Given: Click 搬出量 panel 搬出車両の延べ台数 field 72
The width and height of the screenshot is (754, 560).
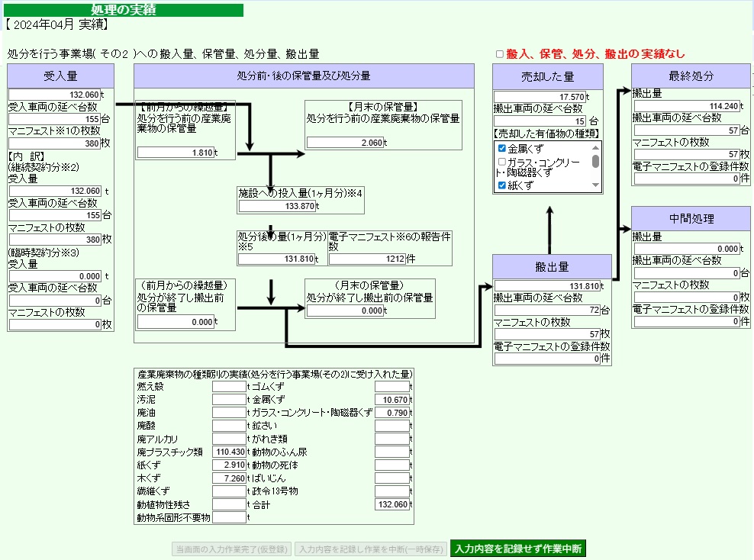Looking at the screenshot, I should tap(547, 310).
